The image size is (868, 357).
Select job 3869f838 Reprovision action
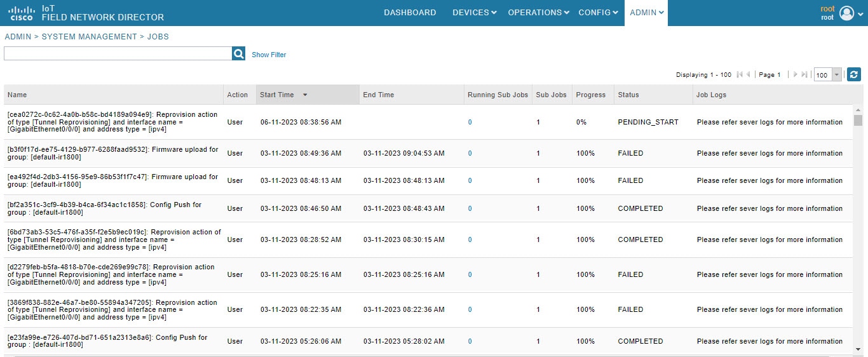coord(113,309)
